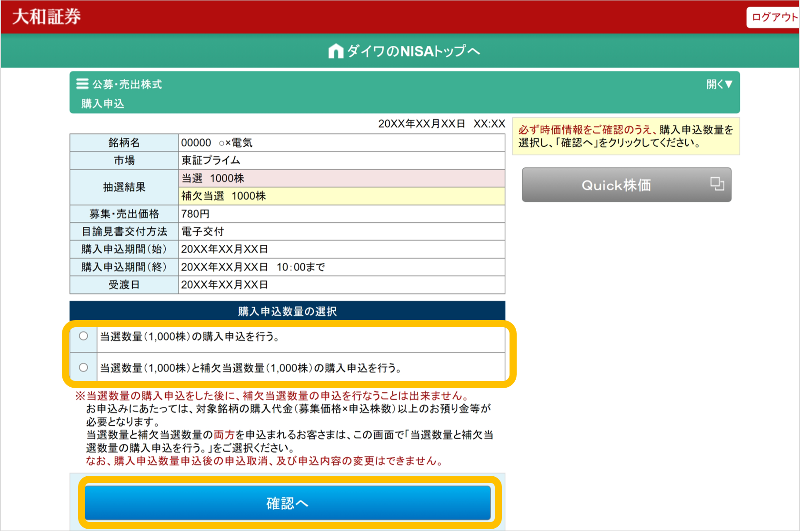The height and width of the screenshot is (532, 800).
Task: Select radio for 当選数量と補欠当選数量の購入申込
Action: pyautogui.click(x=83, y=368)
